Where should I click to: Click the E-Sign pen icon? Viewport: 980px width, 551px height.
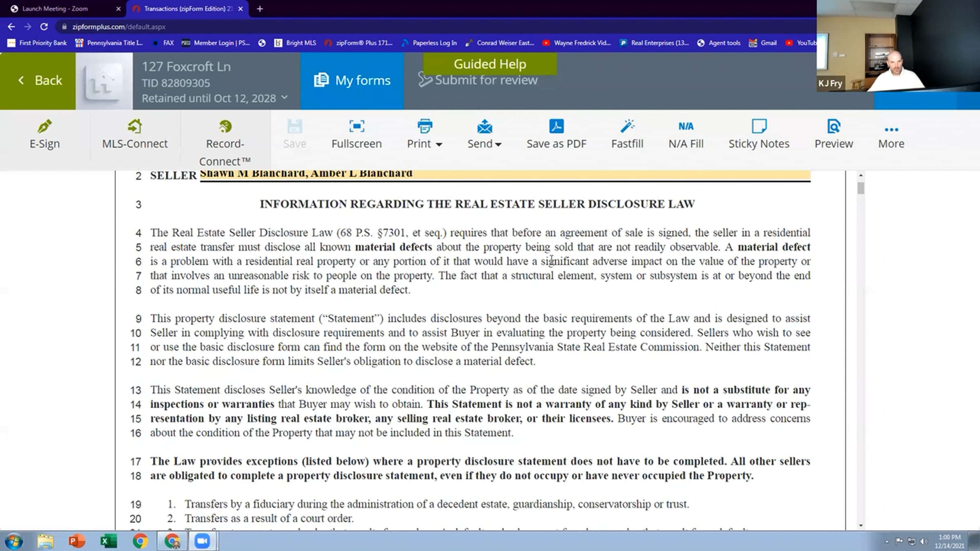pos(45,127)
